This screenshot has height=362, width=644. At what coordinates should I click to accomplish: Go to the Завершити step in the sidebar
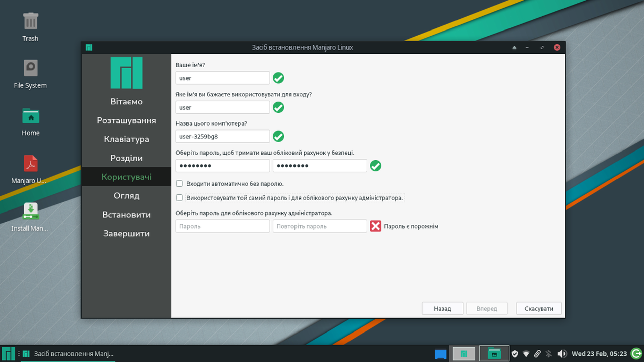126,233
